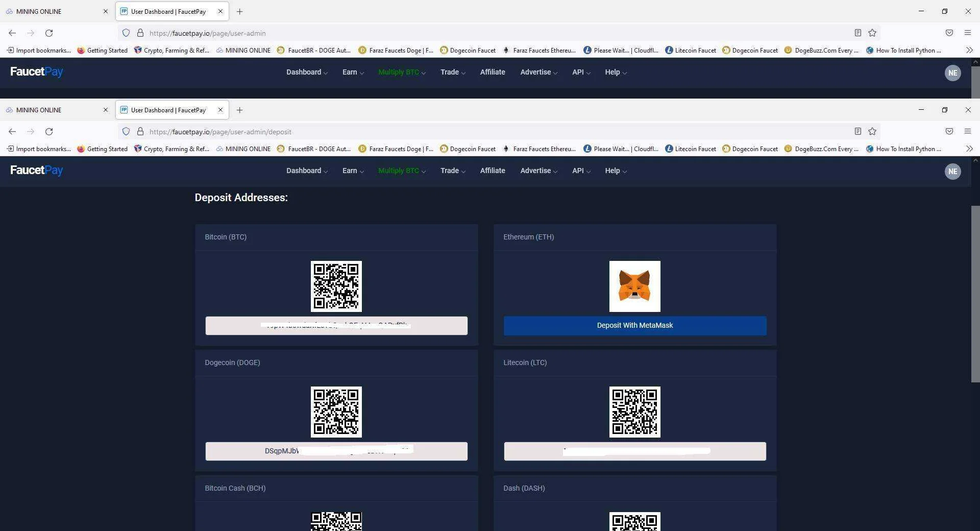Viewport: 980px width, 531px height.
Task: Open How To Install Python bookmark, upper window
Action: coord(903,50)
